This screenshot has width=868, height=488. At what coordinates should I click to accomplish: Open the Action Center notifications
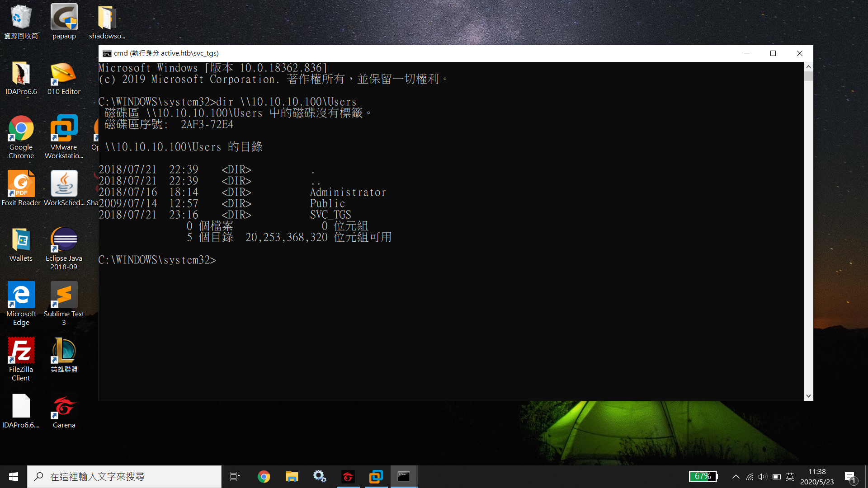(x=850, y=477)
